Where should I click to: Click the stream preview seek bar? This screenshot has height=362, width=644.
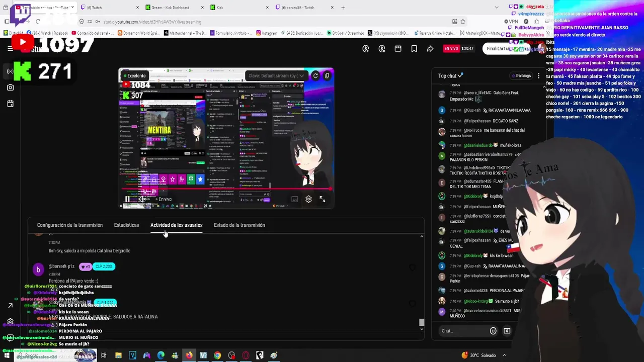[226, 190]
